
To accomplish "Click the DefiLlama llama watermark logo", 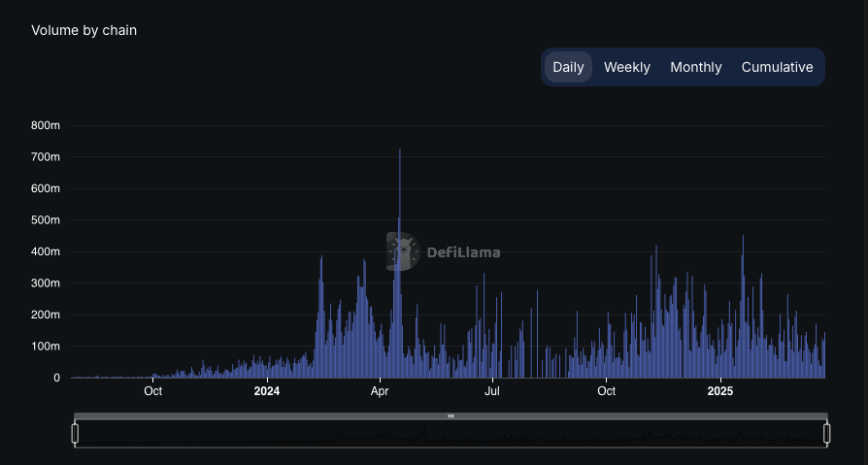I will click(403, 251).
